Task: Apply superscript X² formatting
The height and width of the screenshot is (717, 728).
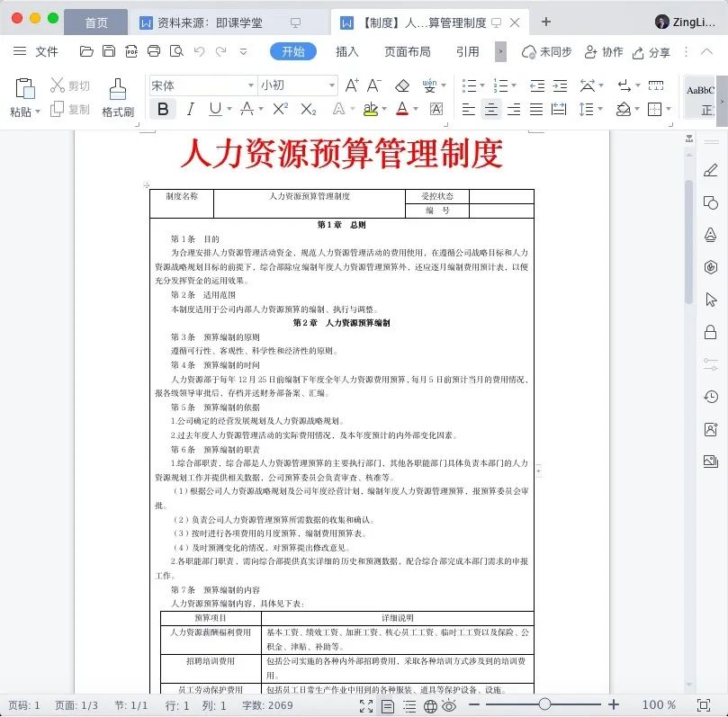Action: coord(281,109)
